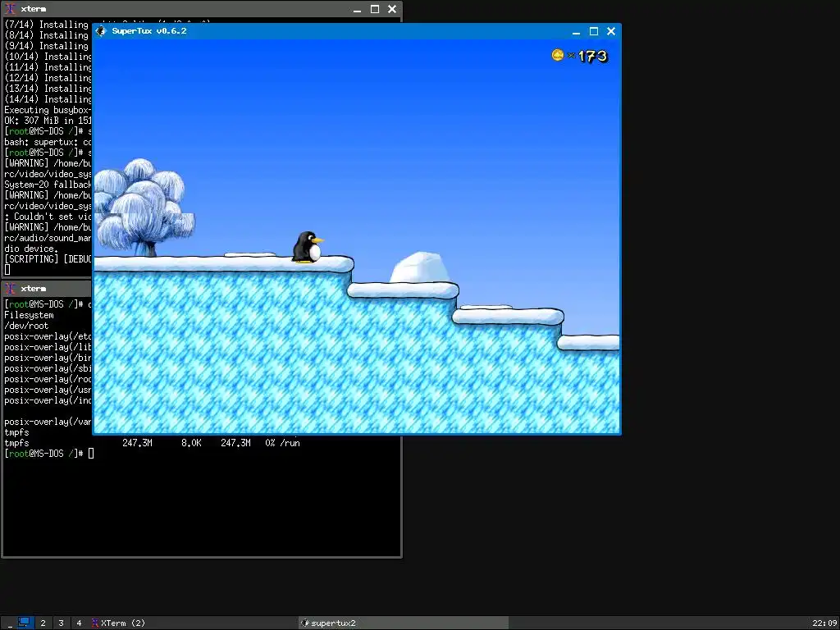840x630 pixels.
Task: Click the '(14/14) Installing' line in top xterm
Action: [x=48, y=99]
